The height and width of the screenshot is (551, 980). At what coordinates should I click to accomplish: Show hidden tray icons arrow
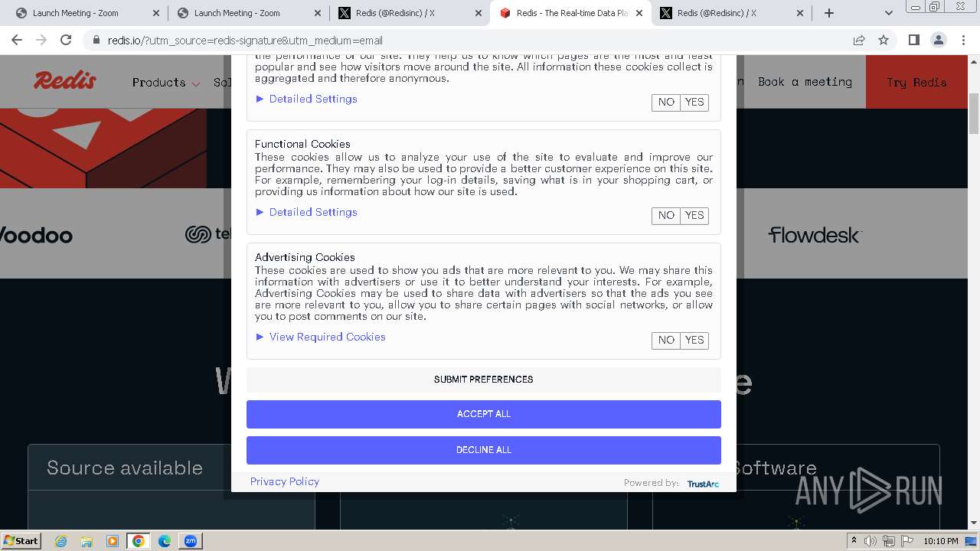coord(854,541)
